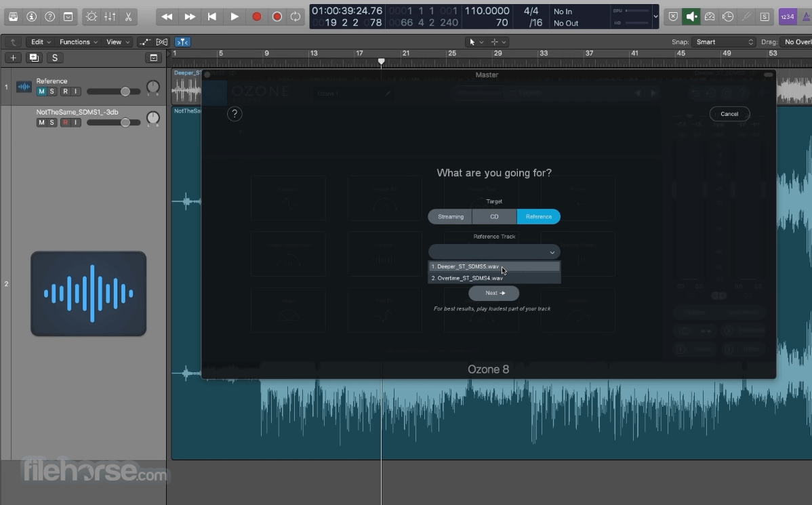Click the track hierarchy up arrow
The height and width of the screenshot is (505, 812).
pyautogui.click(x=13, y=42)
